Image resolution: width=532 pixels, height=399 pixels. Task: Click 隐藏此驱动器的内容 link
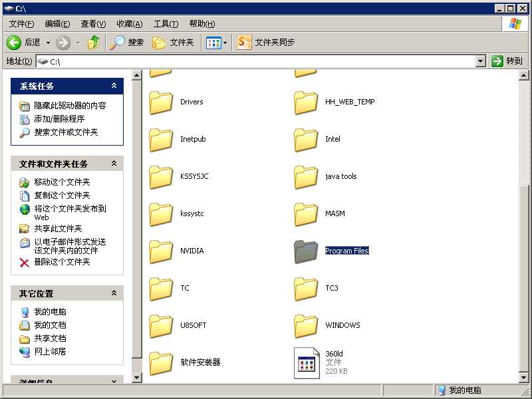pos(70,106)
